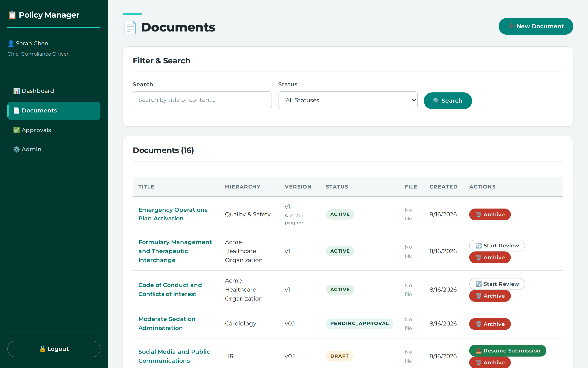Image resolution: width=588 pixels, height=368 pixels.
Task: Click the clipboard icon beside Policy Manager
Action: point(12,15)
